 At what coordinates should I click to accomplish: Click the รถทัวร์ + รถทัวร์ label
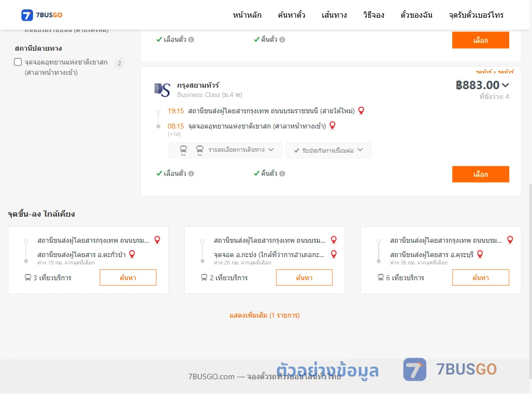coord(495,71)
